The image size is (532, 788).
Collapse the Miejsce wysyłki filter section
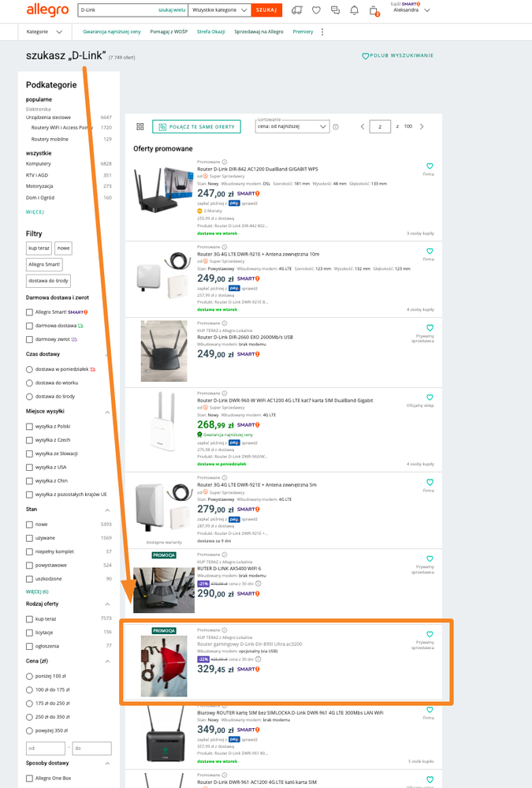[x=107, y=412]
